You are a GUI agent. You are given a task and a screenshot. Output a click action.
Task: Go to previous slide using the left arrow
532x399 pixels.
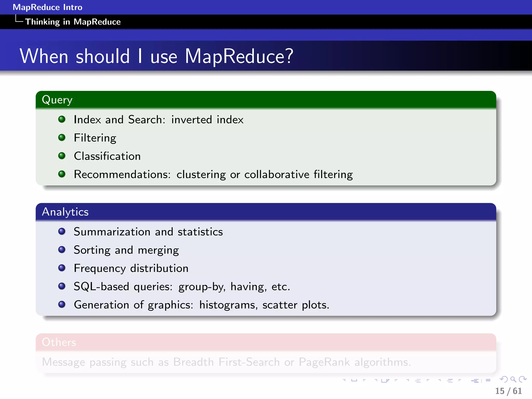pyautogui.click(x=344, y=380)
